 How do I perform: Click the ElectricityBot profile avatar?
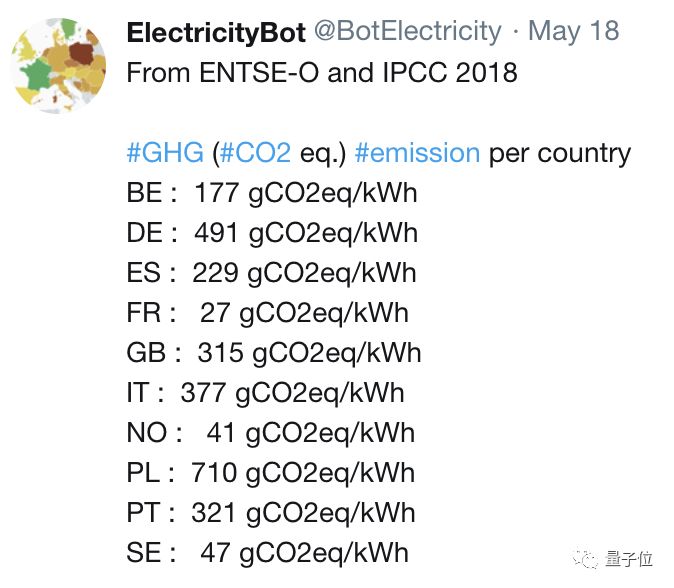tap(60, 66)
